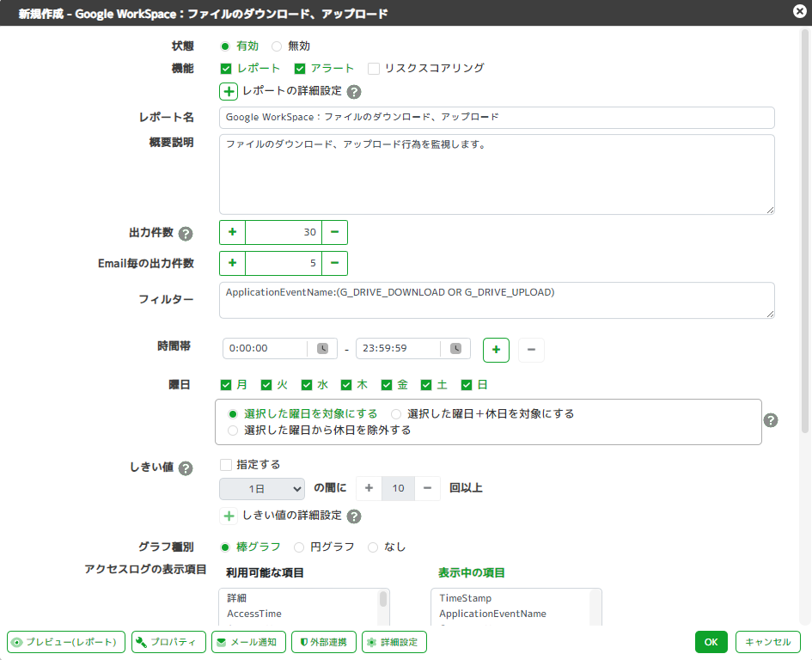Increase 出力件数 with plus button

pyautogui.click(x=233, y=232)
